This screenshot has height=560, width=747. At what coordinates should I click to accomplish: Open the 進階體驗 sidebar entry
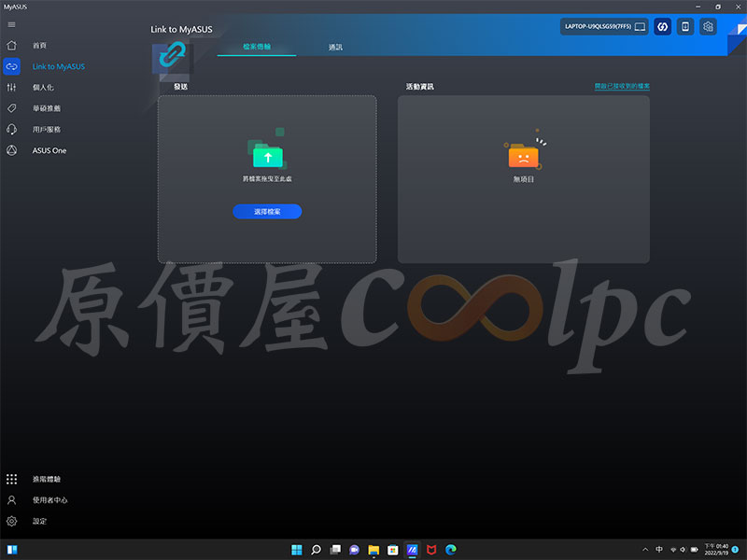47,479
